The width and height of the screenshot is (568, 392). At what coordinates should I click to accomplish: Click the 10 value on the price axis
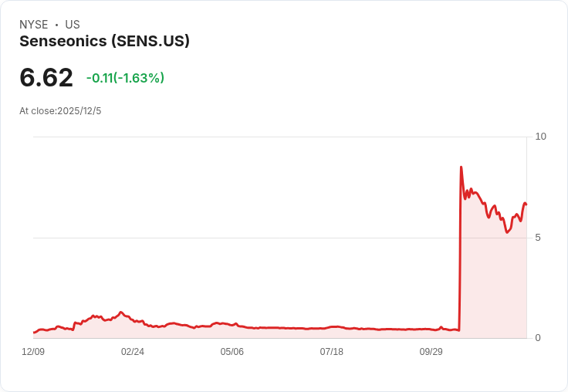[x=540, y=137]
